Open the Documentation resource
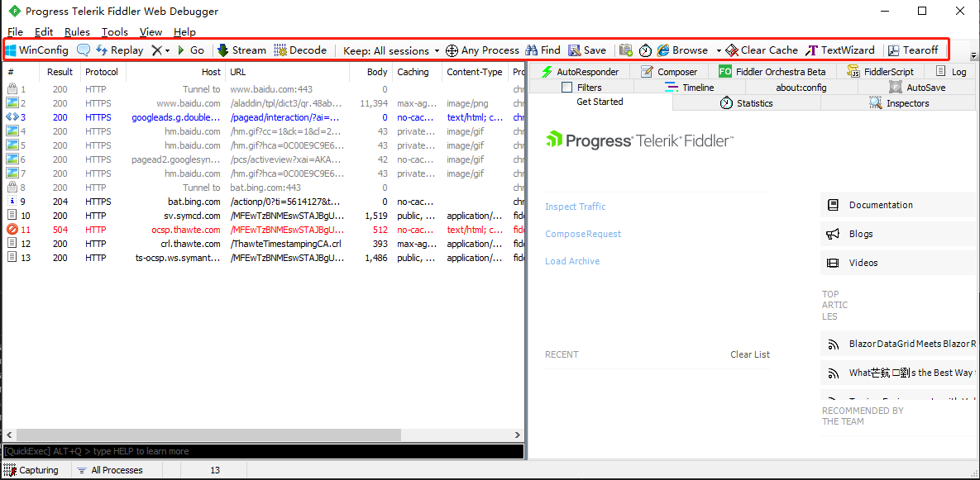 (x=897, y=205)
